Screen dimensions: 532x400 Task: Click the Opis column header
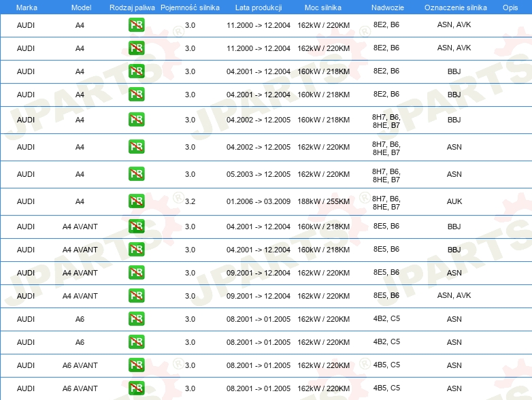tap(510, 7)
